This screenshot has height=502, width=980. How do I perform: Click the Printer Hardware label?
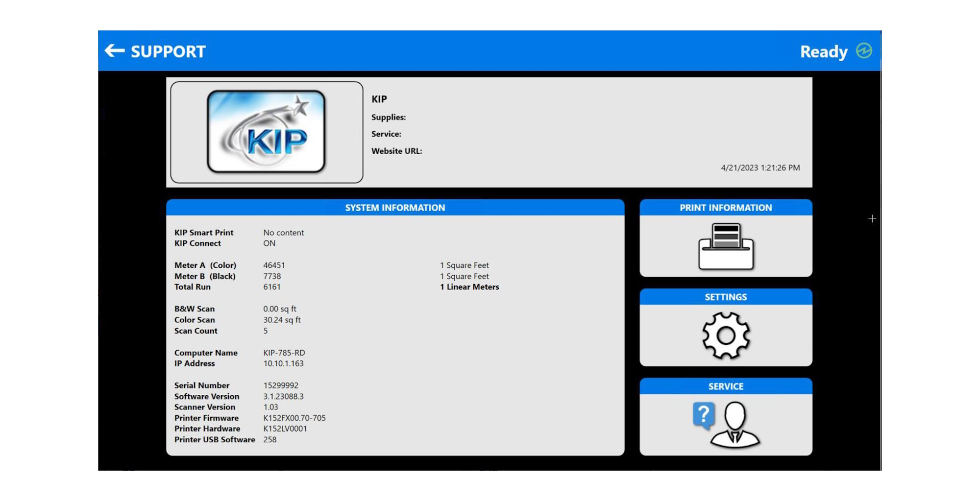(x=207, y=429)
